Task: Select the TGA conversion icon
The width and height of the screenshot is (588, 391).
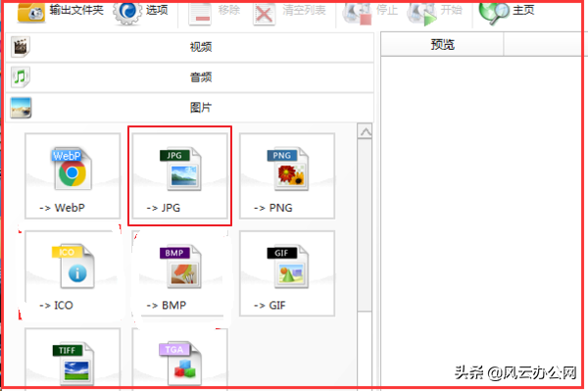Action: point(180,364)
